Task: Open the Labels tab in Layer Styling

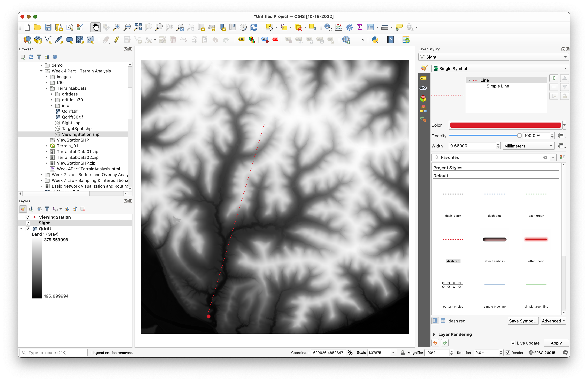Action: pyautogui.click(x=423, y=78)
